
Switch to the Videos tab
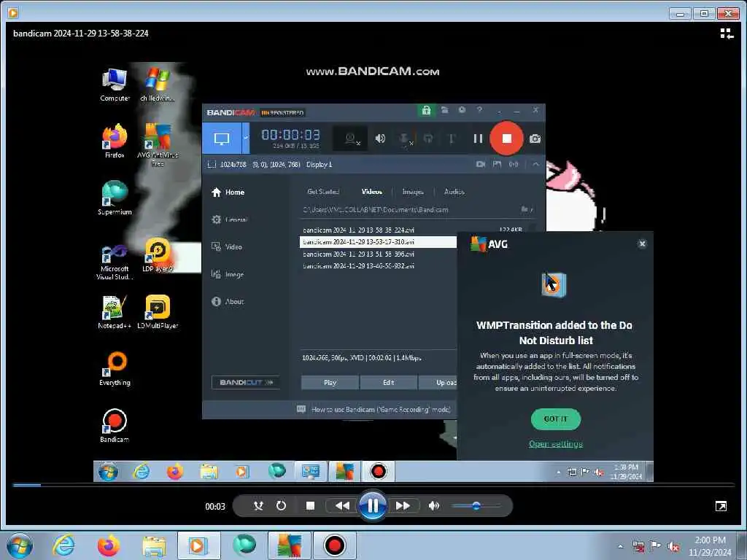pyautogui.click(x=371, y=192)
